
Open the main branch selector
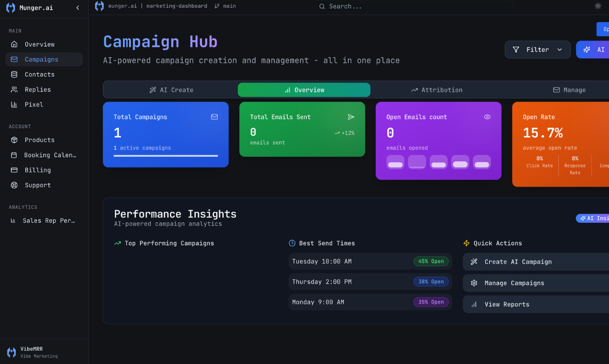(225, 6)
